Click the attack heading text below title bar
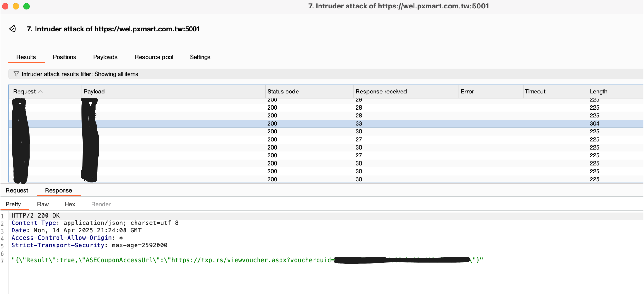644x294 pixels. click(113, 29)
